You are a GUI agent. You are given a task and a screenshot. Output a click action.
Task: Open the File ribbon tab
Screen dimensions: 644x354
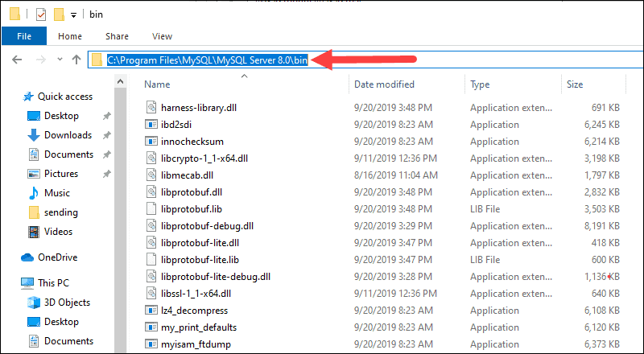coord(24,36)
